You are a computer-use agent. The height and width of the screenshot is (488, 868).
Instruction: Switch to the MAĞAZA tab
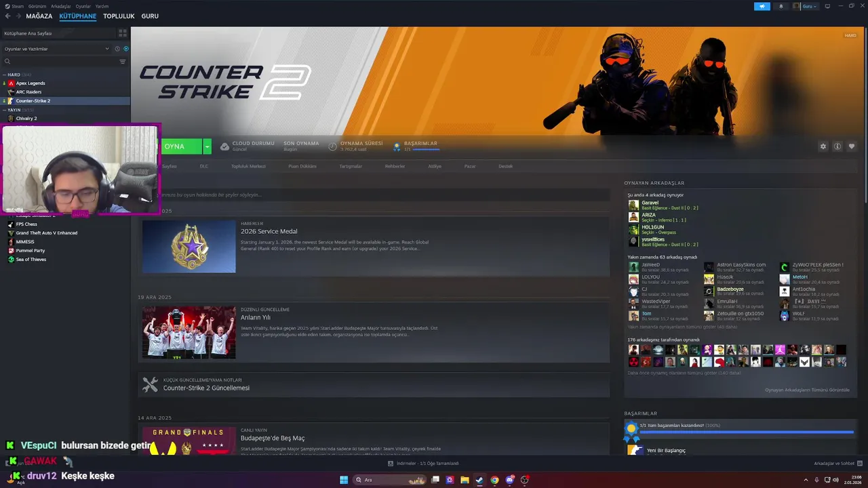(x=39, y=16)
